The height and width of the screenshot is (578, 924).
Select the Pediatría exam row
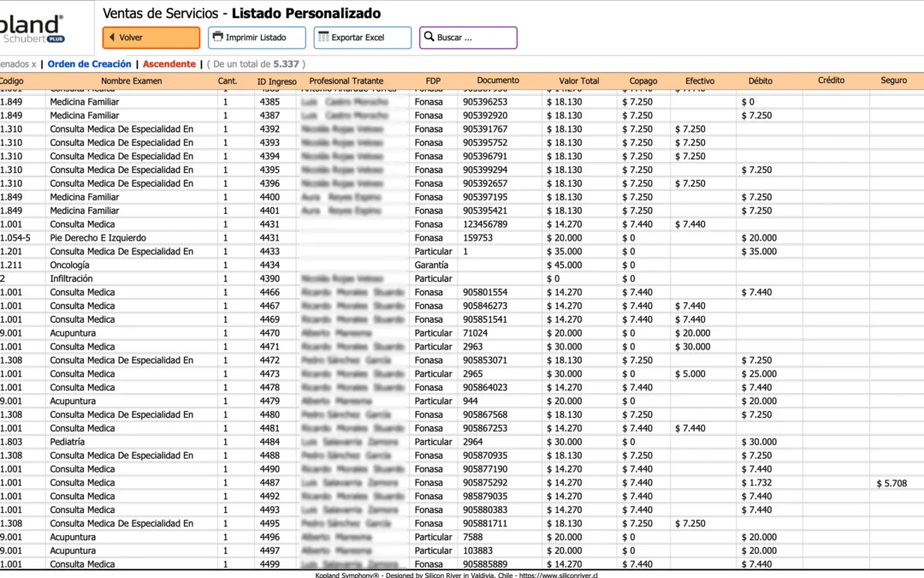[x=462, y=442]
